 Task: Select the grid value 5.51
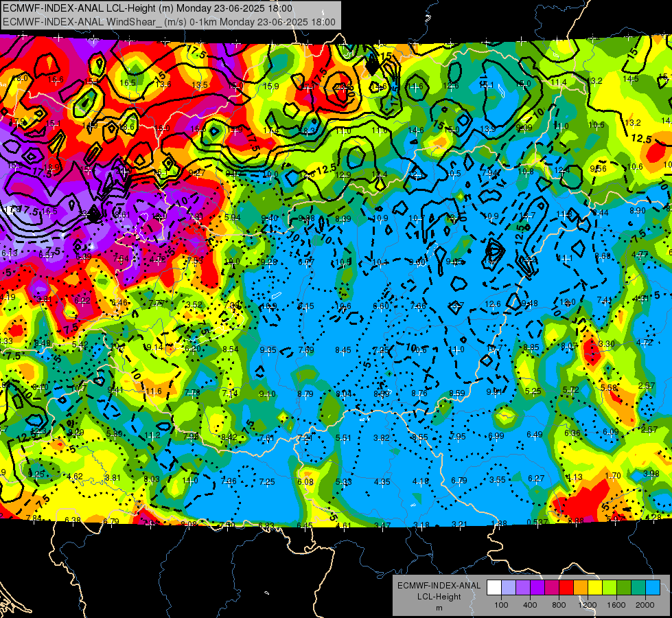tap(343, 437)
